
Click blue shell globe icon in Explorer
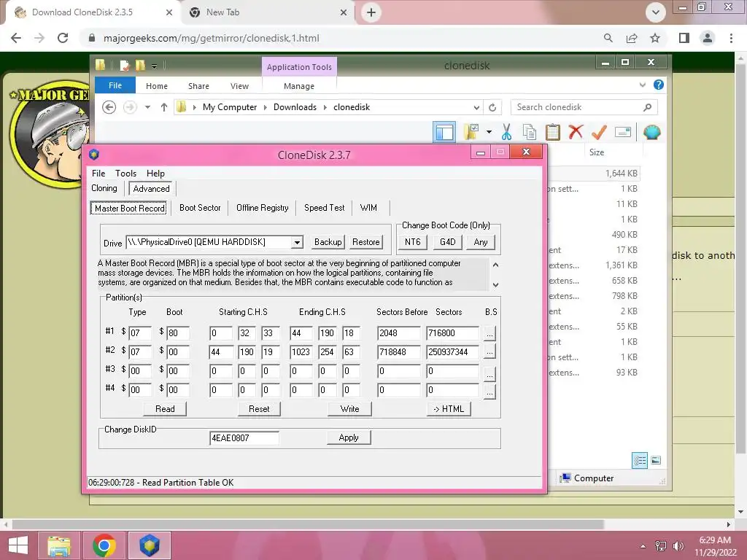tap(651, 132)
